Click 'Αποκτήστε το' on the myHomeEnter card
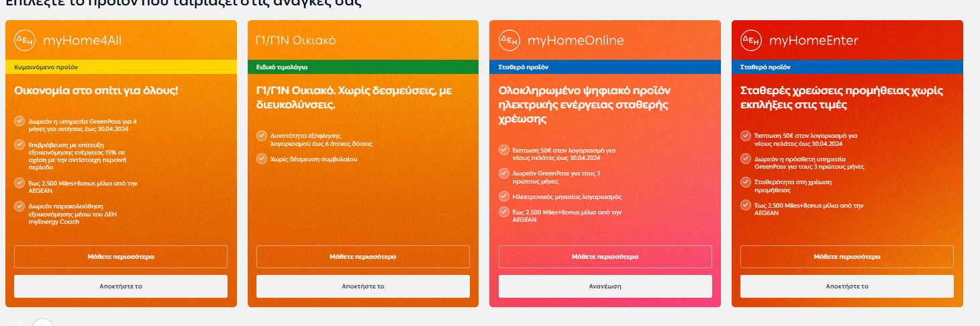980x326 pixels. (x=847, y=286)
